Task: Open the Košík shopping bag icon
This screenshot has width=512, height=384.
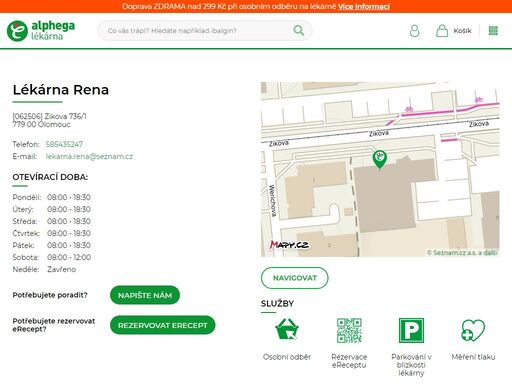Action: 442,31
